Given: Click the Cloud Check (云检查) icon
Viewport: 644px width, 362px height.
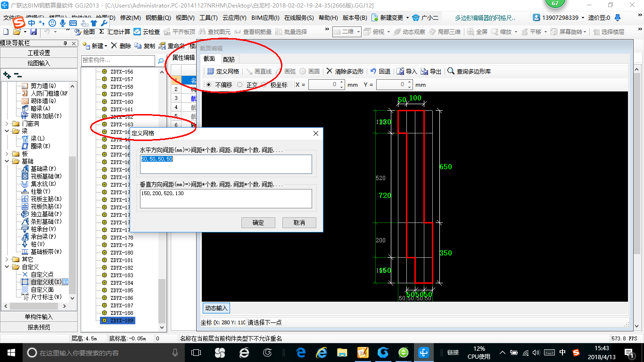Looking at the screenshot, I should [137, 32].
